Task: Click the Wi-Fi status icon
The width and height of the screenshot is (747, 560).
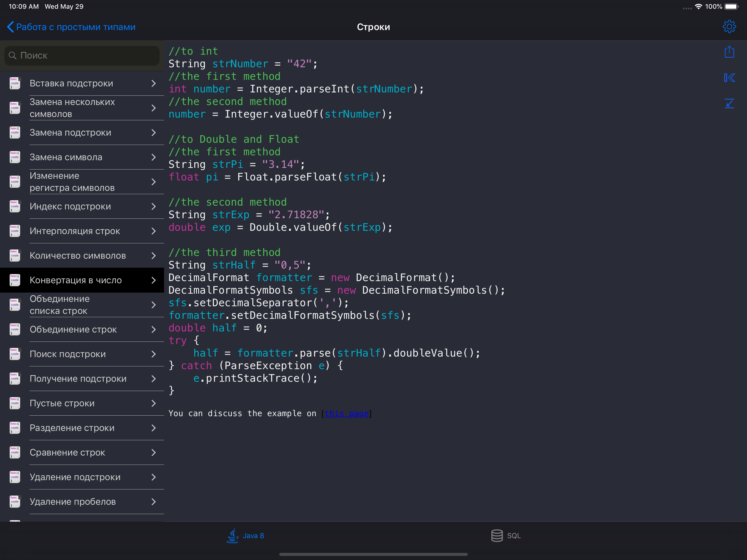Action: click(698, 6)
